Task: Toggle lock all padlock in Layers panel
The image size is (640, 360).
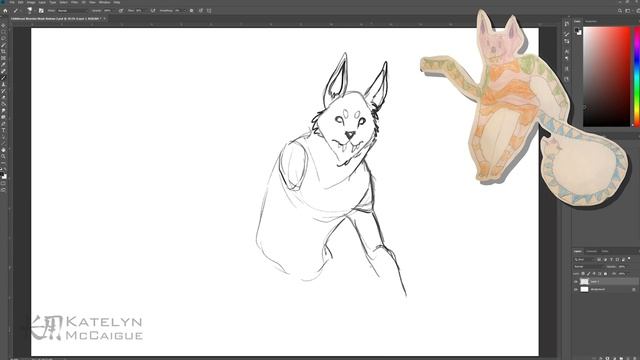Action: coord(605,273)
